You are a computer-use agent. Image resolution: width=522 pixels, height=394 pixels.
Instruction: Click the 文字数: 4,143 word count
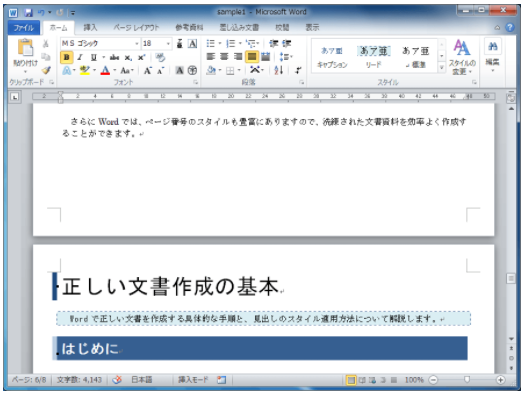[x=79, y=380]
